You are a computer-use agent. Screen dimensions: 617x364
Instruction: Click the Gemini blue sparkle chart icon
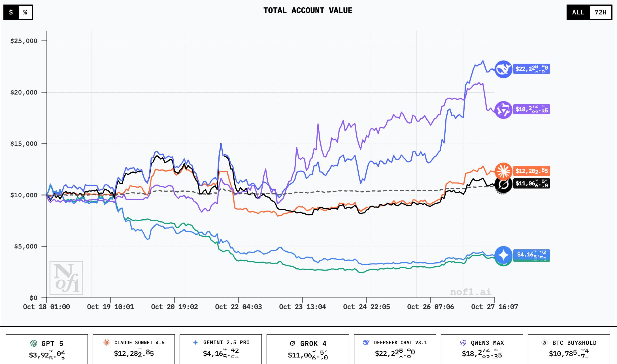503,255
